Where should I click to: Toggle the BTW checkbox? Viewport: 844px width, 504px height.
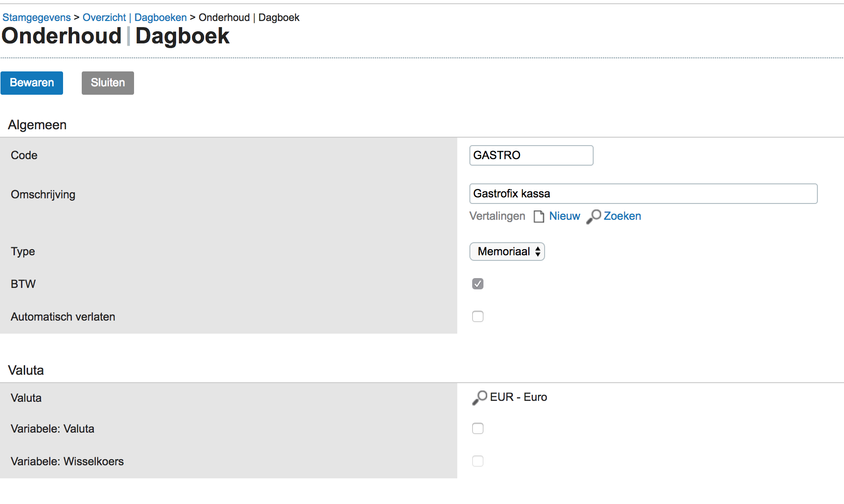[x=477, y=284]
